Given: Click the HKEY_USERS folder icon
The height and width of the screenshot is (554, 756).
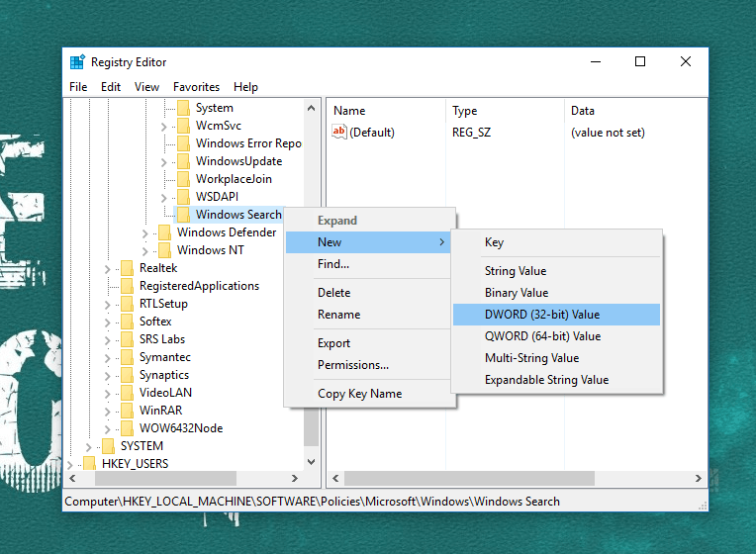Looking at the screenshot, I should [x=90, y=464].
